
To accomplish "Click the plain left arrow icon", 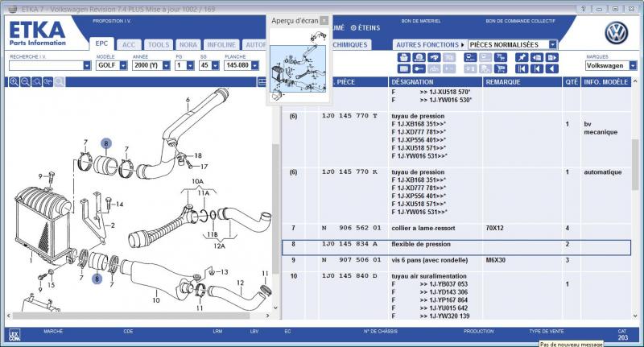I will pyautogui.click(x=552, y=69).
